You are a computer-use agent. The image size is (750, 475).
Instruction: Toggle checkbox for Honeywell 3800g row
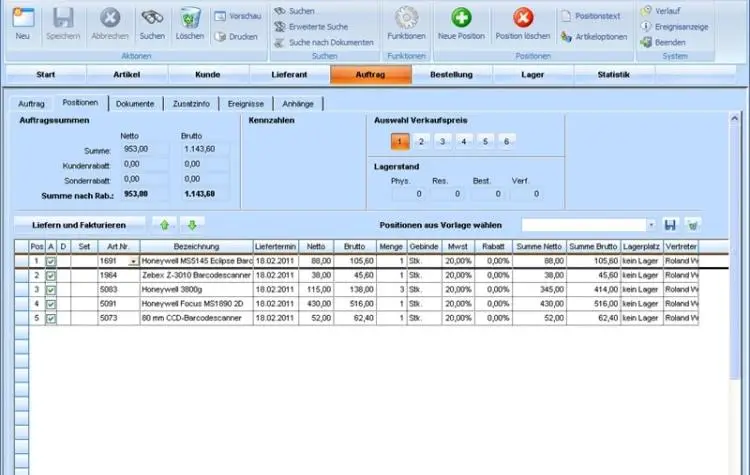point(51,289)
